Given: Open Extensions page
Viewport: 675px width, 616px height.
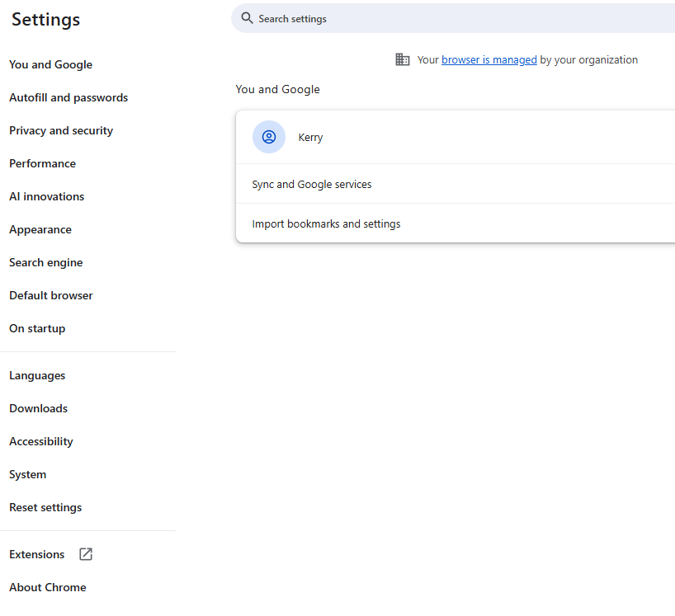Looking at the screenshot, I should [37, 554].
